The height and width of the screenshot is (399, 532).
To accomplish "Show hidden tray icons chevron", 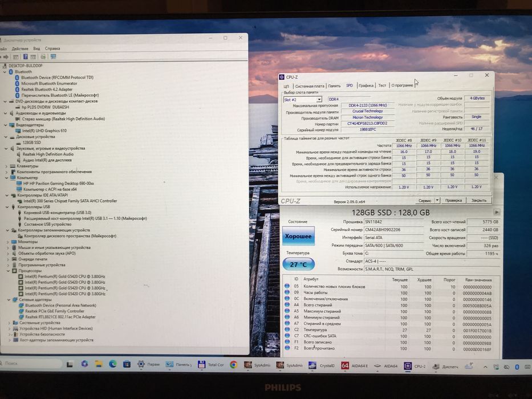I will coord(485,367).
